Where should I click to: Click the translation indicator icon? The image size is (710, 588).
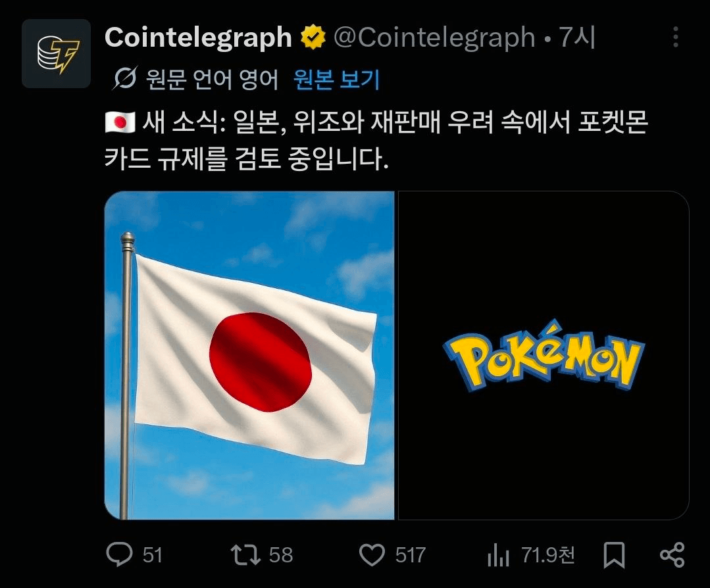pyautogui.click(x=124, y=78)
